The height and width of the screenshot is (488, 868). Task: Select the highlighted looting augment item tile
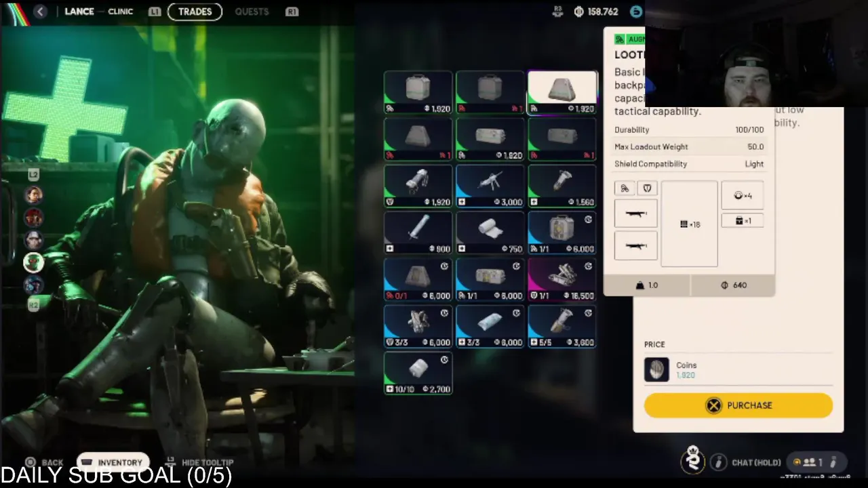562,93
